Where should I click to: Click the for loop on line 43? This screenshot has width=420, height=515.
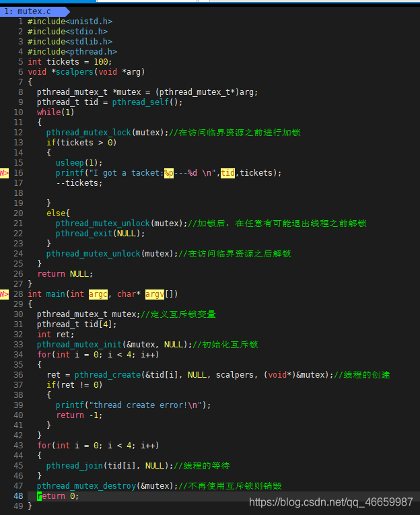tap(98, 446)
